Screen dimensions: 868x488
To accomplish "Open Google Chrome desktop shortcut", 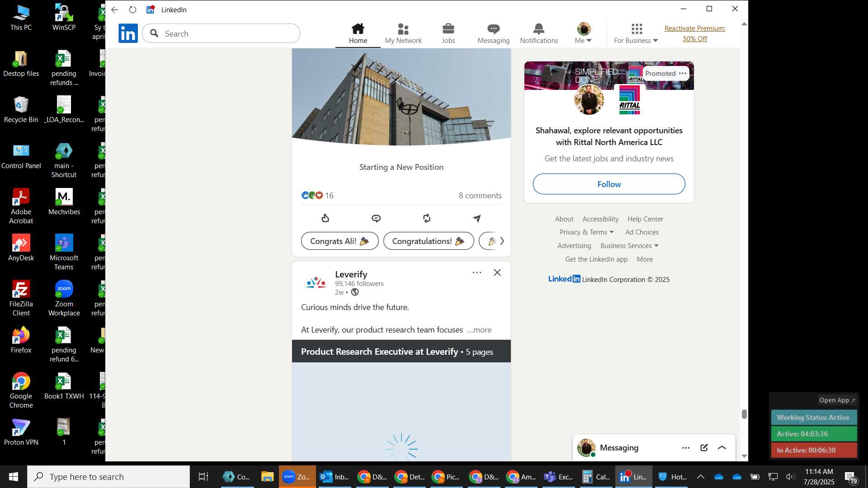I will pos(21,390).
